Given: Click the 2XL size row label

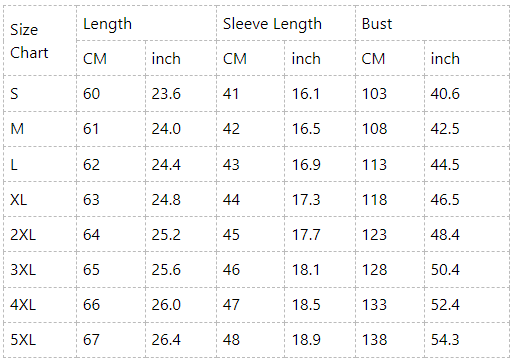Looking at the screenshot, I should point(40,234).
